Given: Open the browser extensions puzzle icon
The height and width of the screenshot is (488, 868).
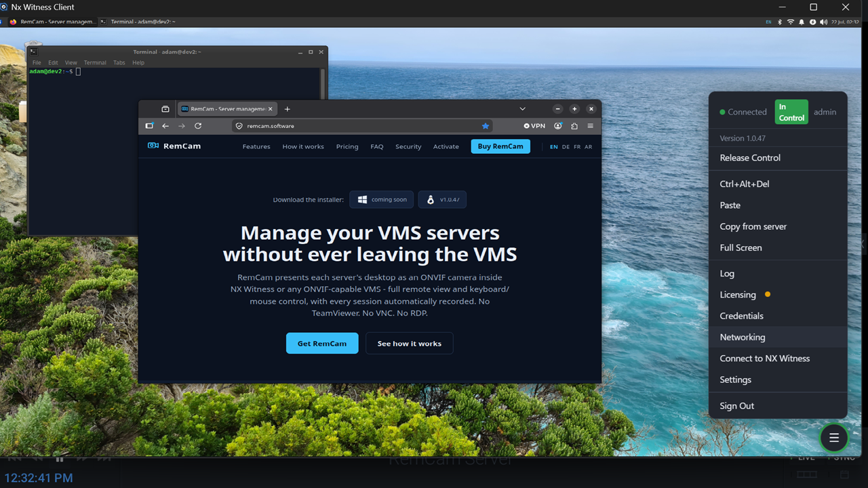Looking at the screenshot, I should click(574, 126).
